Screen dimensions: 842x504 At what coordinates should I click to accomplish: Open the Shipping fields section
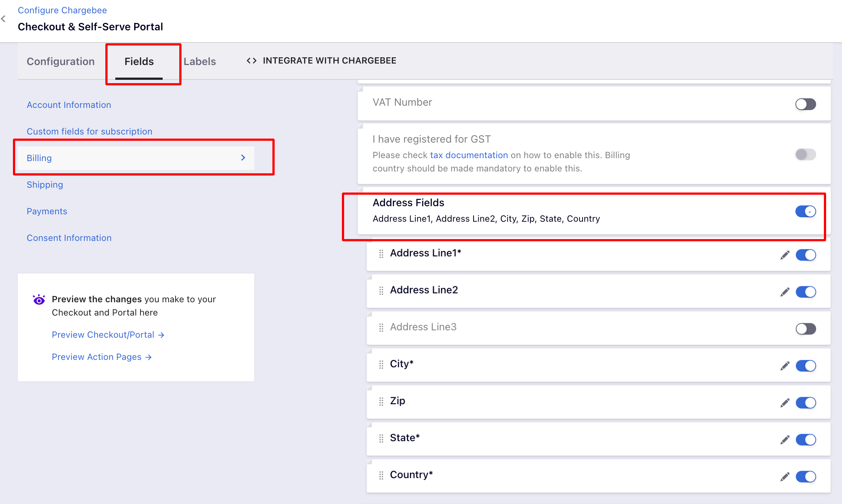coord(45,185)
